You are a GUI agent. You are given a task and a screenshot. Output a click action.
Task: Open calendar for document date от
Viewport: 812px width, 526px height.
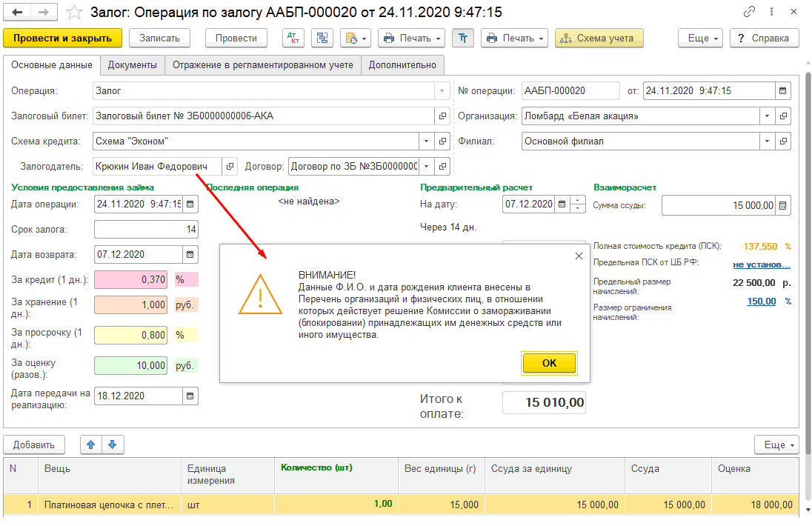tap(783, 90)
